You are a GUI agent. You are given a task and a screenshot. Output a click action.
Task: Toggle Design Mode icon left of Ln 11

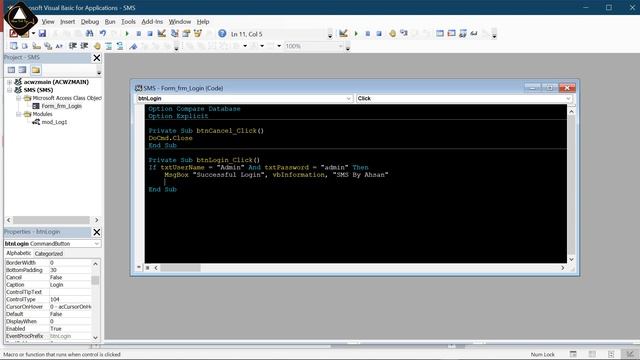[162, 33]
